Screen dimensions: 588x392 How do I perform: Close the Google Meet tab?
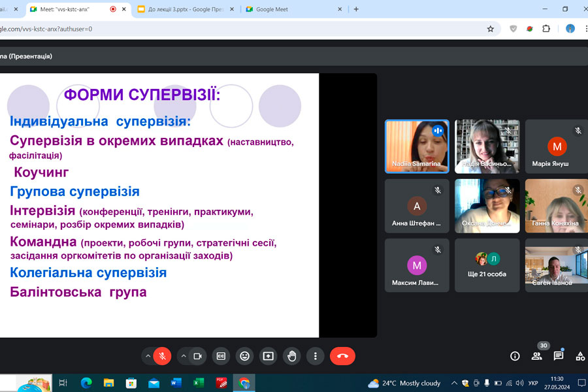pos(340,9)
